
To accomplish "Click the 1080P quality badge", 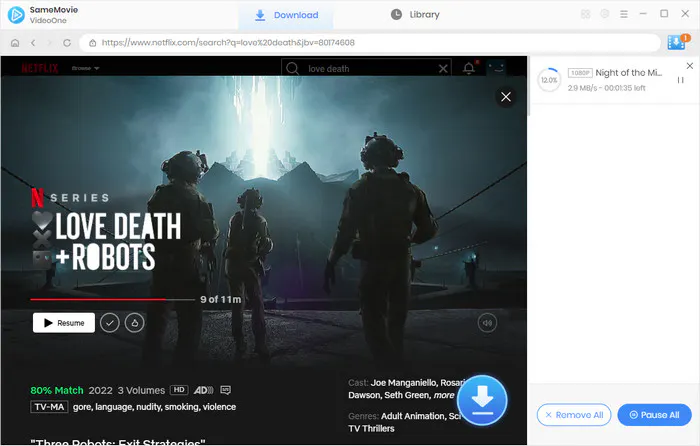I will [580, 73].
